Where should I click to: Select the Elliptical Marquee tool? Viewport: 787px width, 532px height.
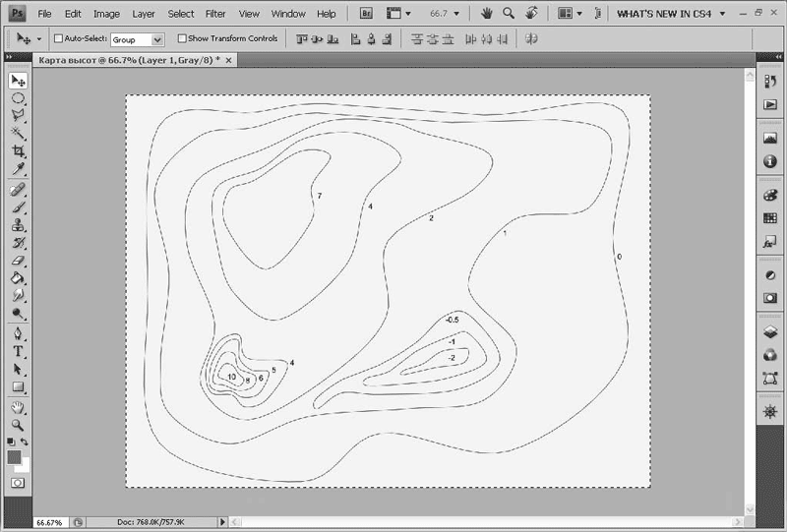[x=18, y=98]
